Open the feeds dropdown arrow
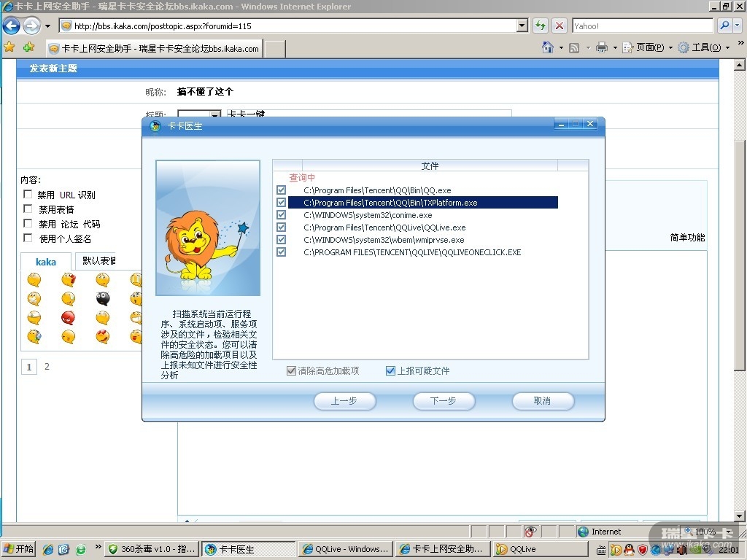The width and height of the screenshot is (747, 560). point(587,47)
